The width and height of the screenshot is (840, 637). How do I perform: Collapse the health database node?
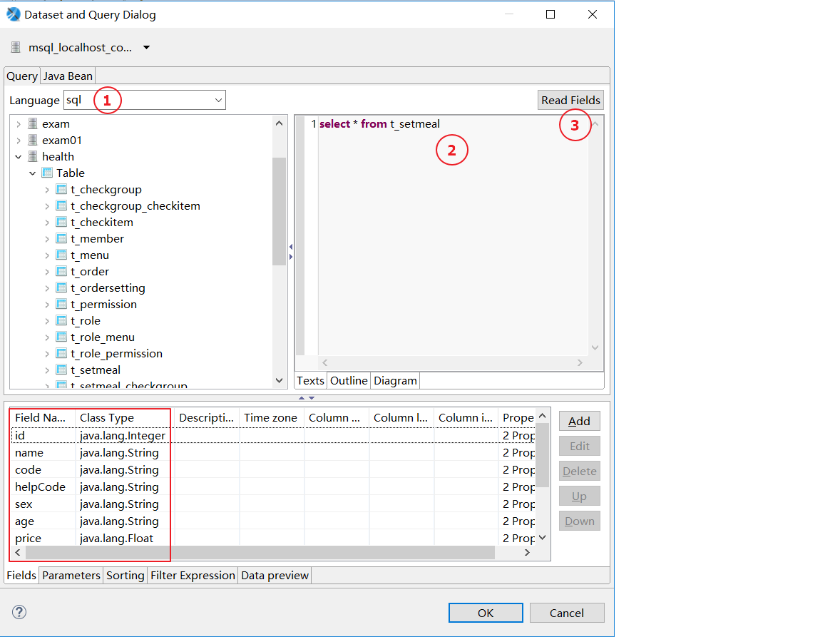(19, 157)
